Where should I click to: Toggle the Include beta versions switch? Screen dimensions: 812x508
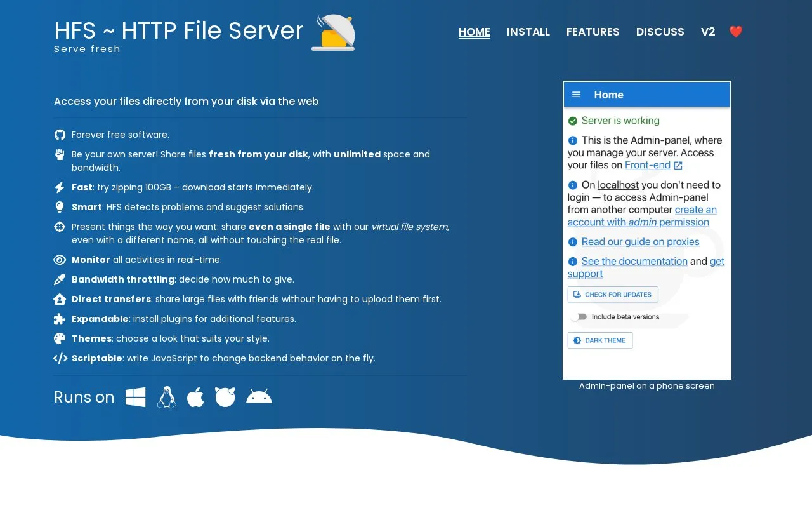[x=578, y=317]
